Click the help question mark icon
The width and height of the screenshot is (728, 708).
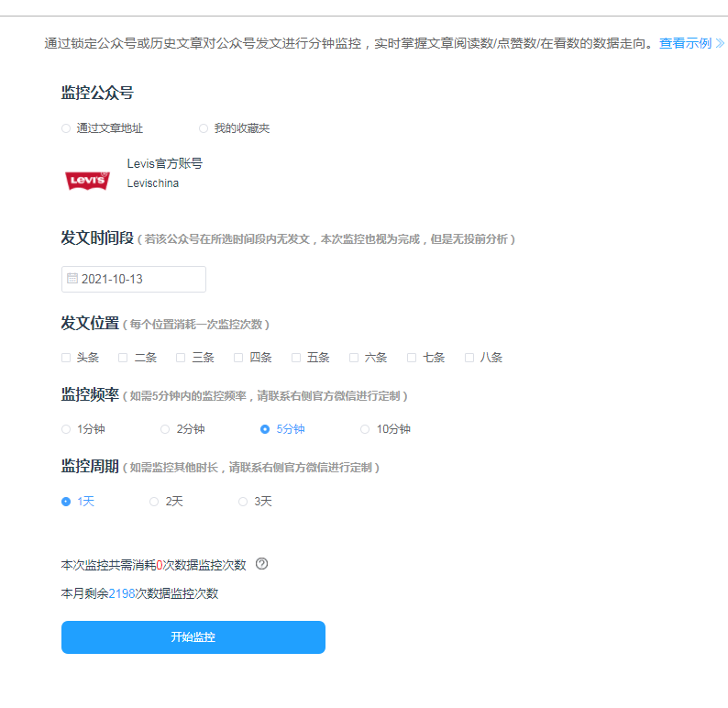tap(261, 564)
